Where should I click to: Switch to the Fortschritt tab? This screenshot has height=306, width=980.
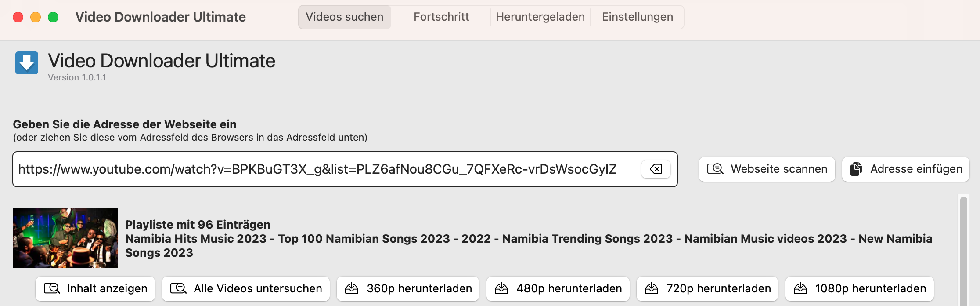click(441, 17)
